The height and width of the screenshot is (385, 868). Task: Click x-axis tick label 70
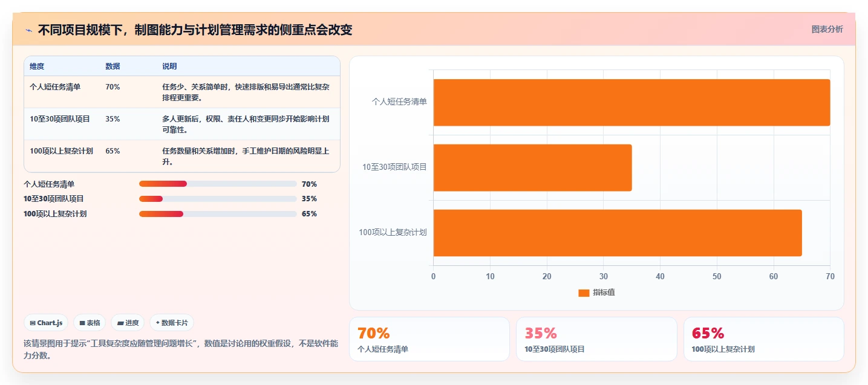point(830,277)
